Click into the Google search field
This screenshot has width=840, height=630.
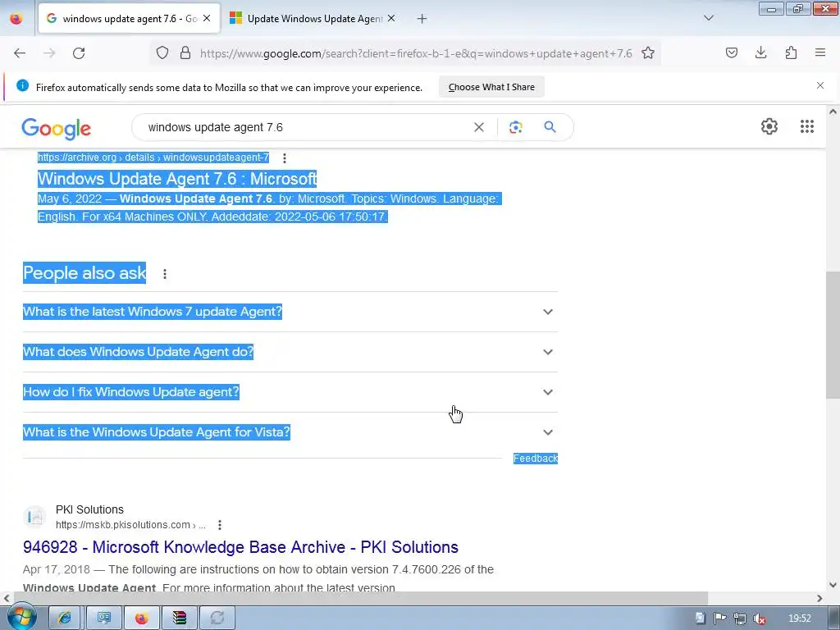pyautogui.click(x=305, y=127)
